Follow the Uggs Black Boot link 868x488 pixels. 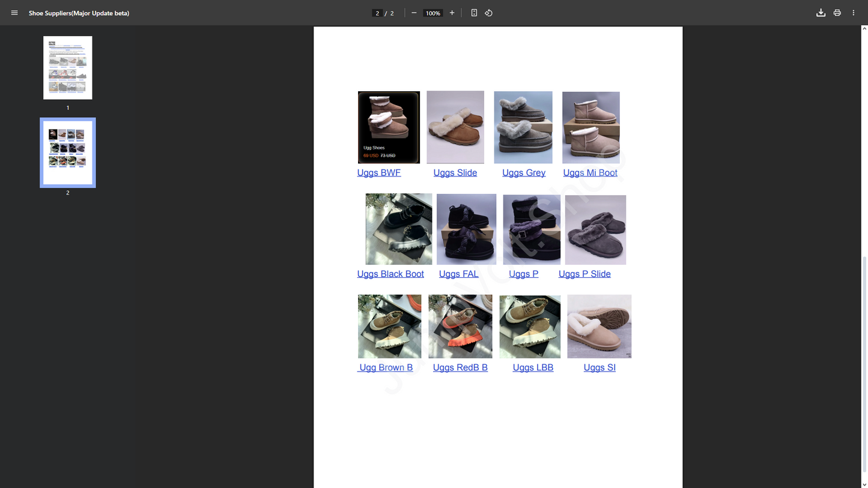tap(390, 274)
